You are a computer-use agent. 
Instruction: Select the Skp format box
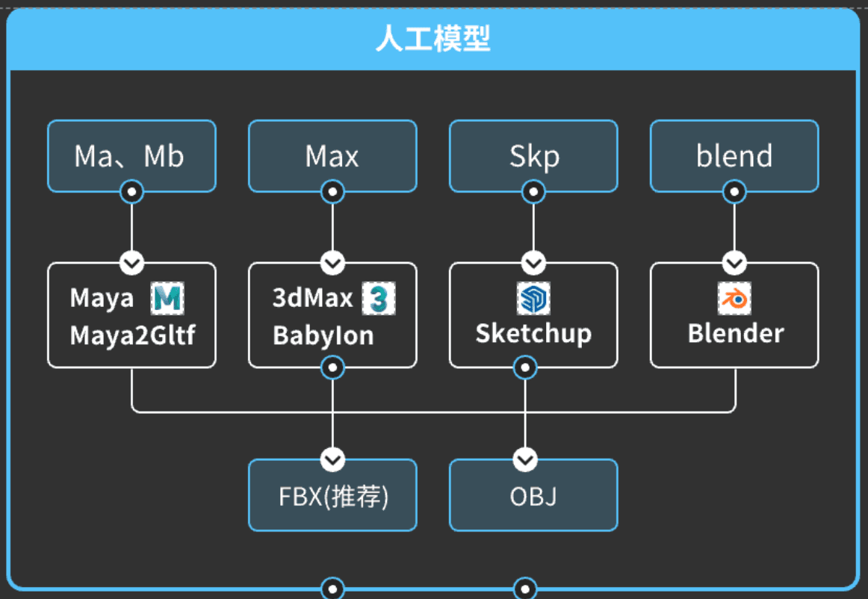pyautogui.click(x=533, y=156)
